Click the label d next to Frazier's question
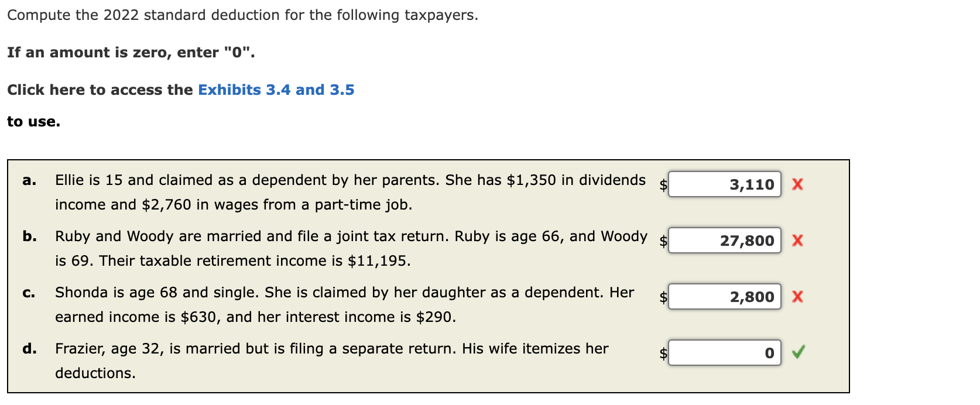980x405 pixels. 28,348
